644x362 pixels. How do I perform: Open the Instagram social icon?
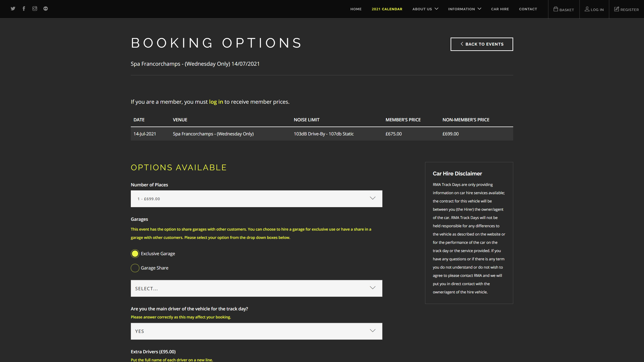coord(35,8)
